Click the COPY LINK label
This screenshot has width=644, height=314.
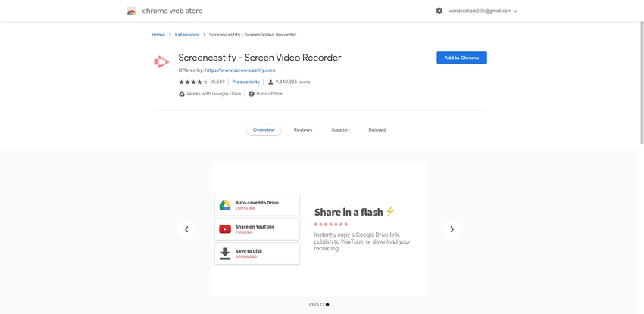click(x=245, y=208)
